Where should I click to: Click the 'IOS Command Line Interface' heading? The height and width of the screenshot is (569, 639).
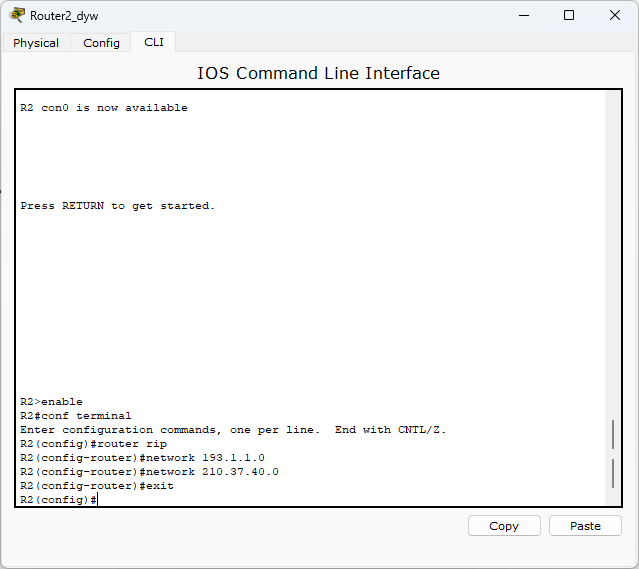[319, 73]
